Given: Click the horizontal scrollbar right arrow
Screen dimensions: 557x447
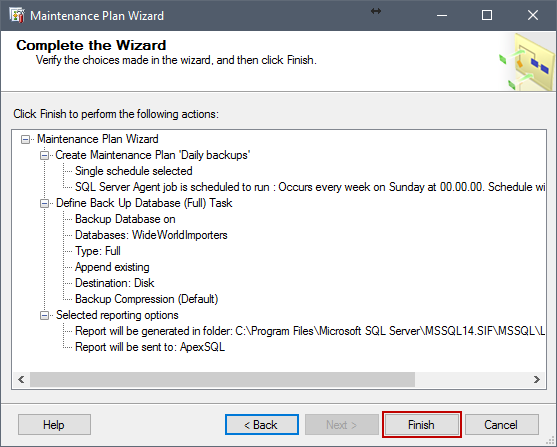Looking at the screenshot, I should (x=537, y=379).
